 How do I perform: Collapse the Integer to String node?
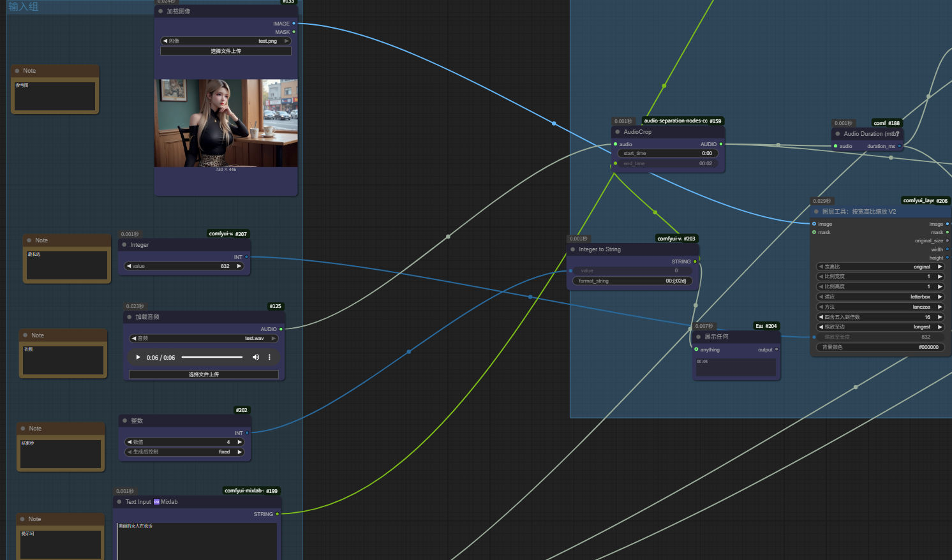pos(573,249)
